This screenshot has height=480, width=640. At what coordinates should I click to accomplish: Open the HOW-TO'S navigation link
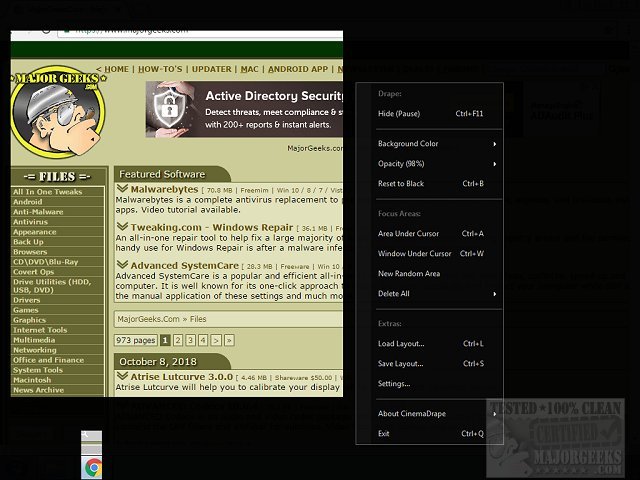(x=160, y=69)
